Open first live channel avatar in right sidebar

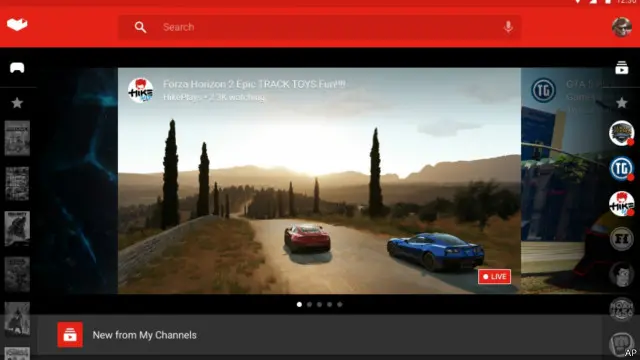coord(622,133)
